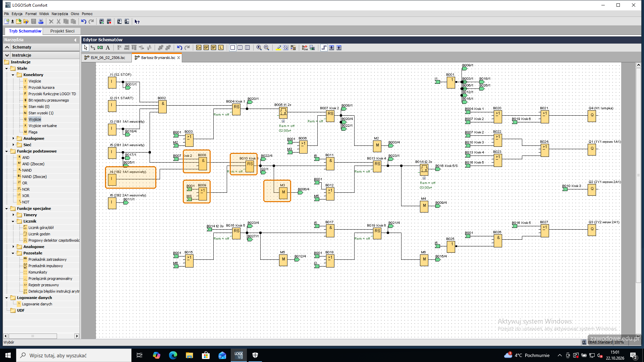Toggle three-pane split window layout

click(247, 48)
